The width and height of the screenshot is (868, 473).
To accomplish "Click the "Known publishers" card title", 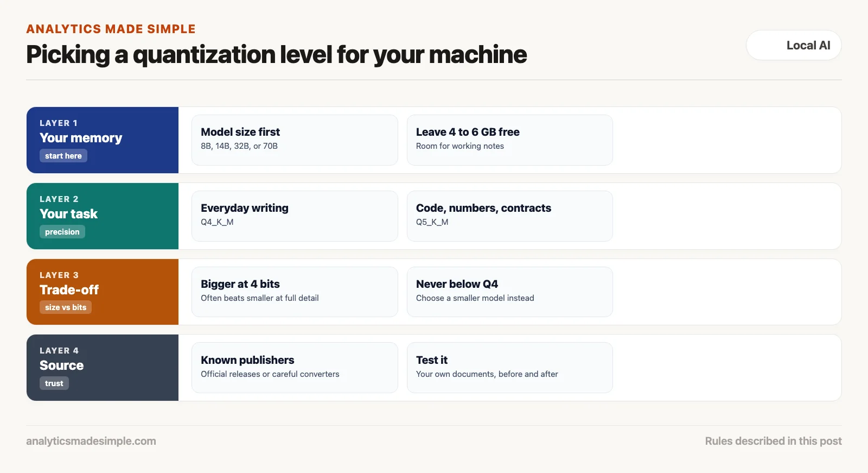I will pyautogui.click(x=247, y=360).
